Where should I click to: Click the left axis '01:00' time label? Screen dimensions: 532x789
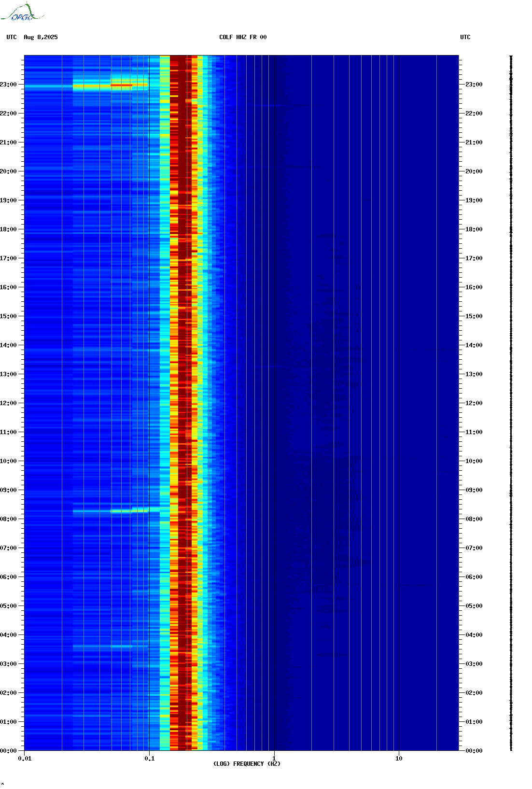click(8, 722)
